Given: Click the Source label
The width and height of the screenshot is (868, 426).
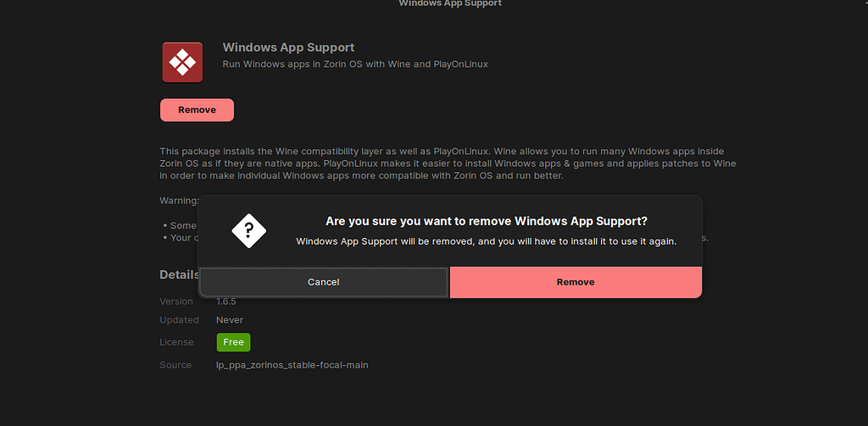Looking at the screenshot, I should coord(175,365).
